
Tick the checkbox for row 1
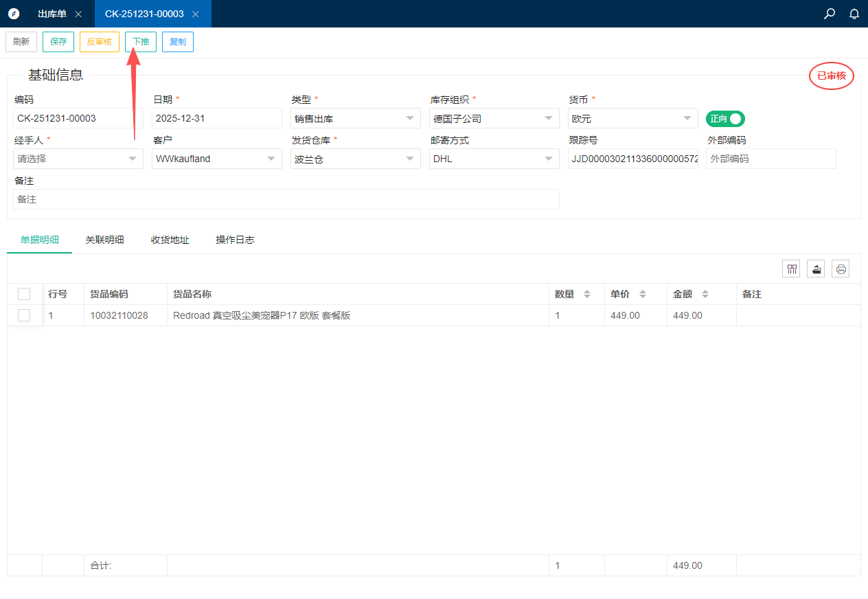tap(24, 315)
